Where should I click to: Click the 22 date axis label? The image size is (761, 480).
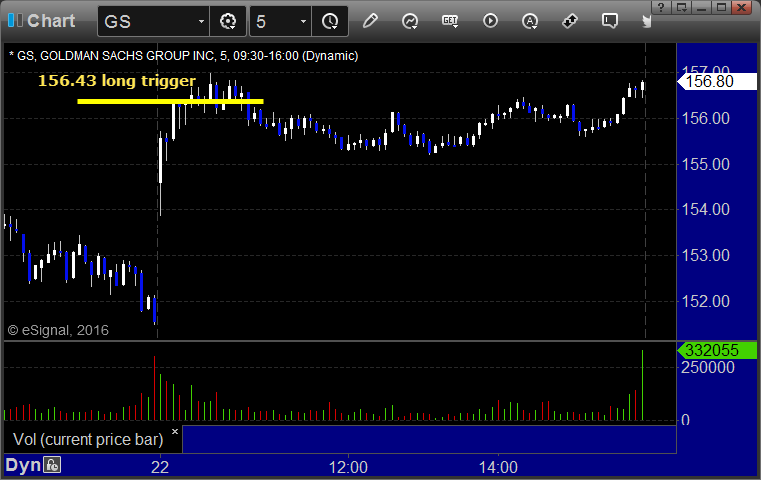pyautogui.click(x=160, y=467)
